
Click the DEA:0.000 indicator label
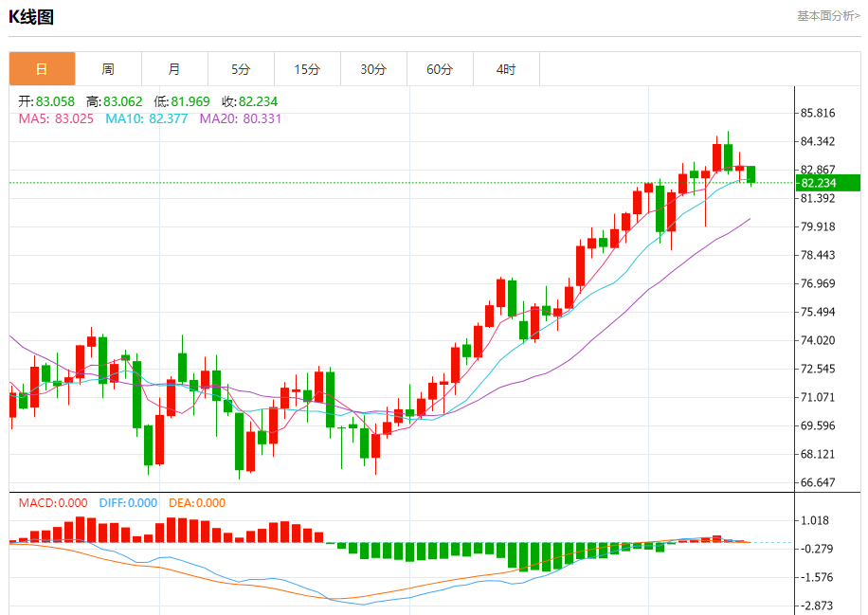pyautogui.click(x=197, y=503)
